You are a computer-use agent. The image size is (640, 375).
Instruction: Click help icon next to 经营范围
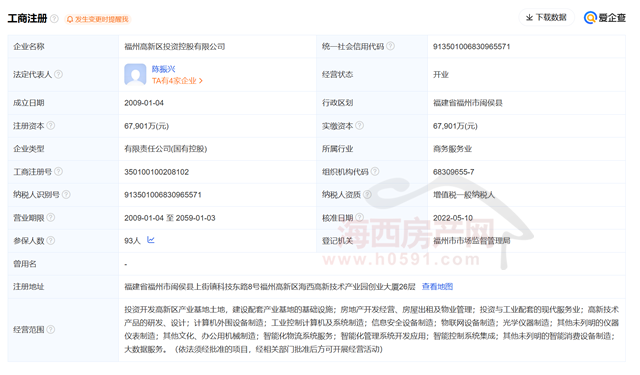tap(51, 329)
